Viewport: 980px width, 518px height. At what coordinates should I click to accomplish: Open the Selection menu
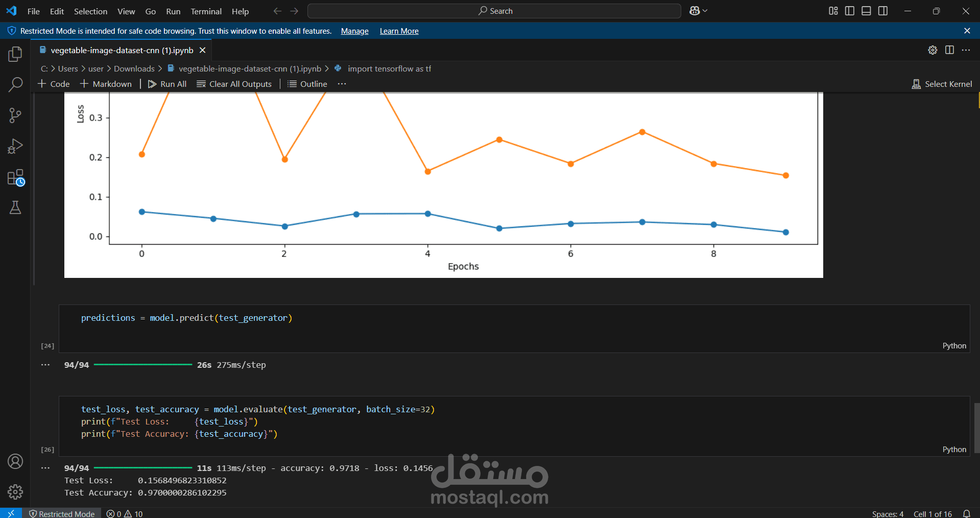pyautogui.click(x=90, y=11)
